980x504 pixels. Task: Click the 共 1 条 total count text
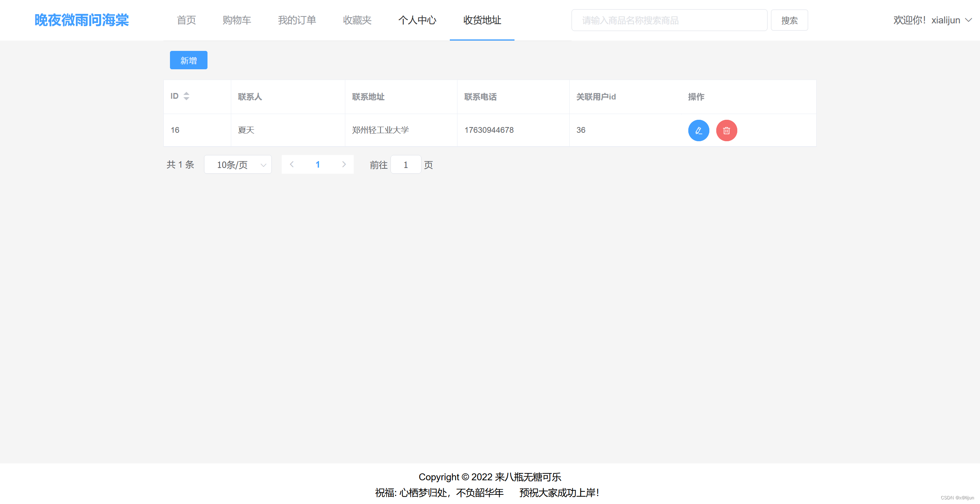180,165
